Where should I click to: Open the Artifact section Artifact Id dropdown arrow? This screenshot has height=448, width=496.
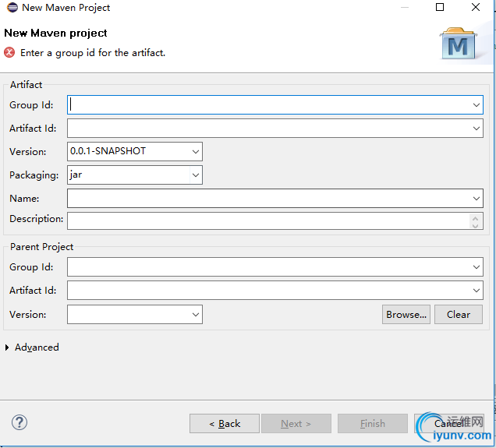tap(477, 129)
